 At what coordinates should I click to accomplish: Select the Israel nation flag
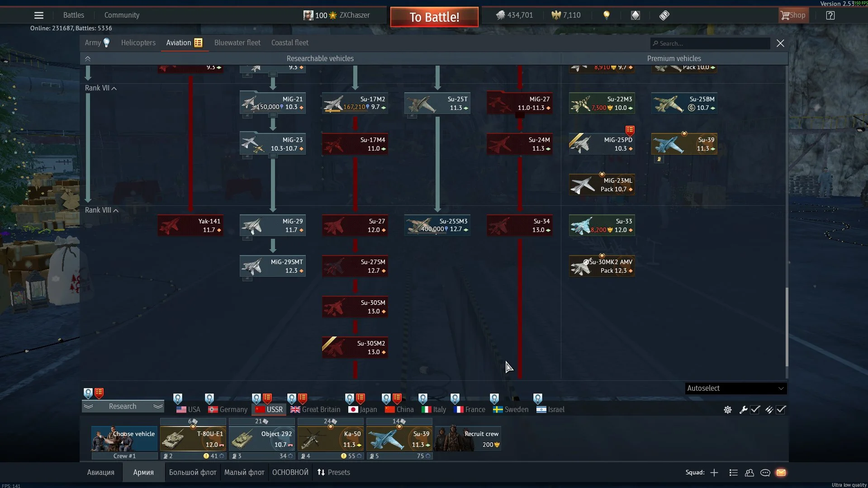[550, 410]
